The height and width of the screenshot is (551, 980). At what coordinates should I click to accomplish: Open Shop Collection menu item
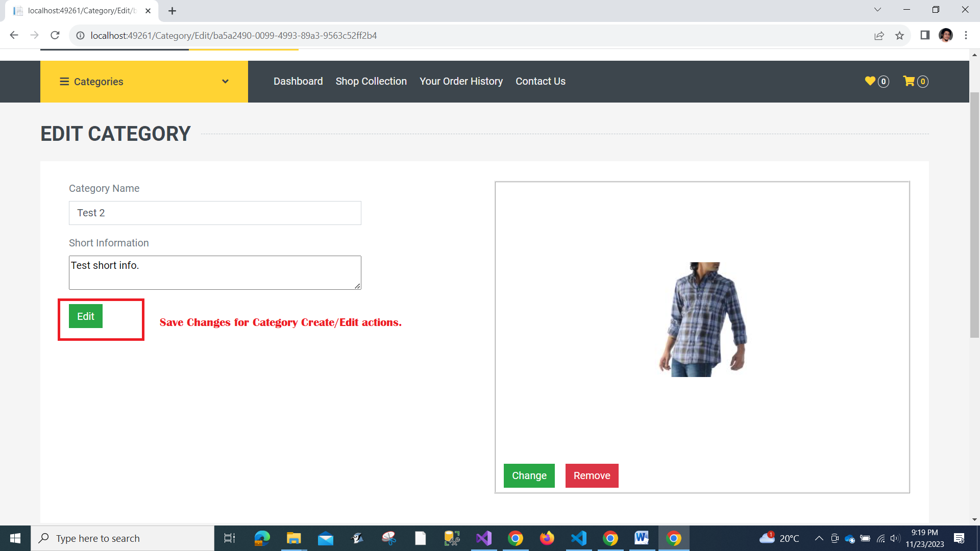coord(371,82)
